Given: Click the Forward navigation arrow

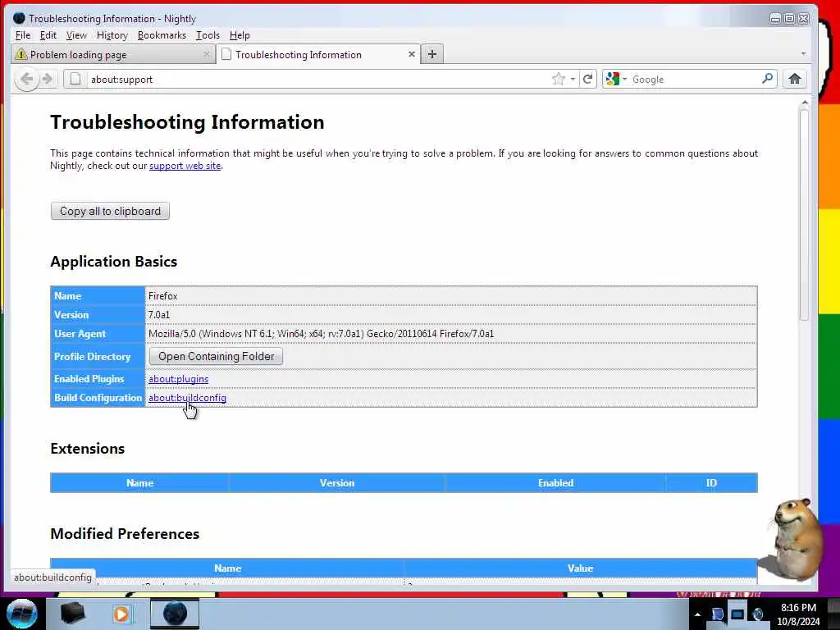Looking at the screenshot, I should pos(48,80).
